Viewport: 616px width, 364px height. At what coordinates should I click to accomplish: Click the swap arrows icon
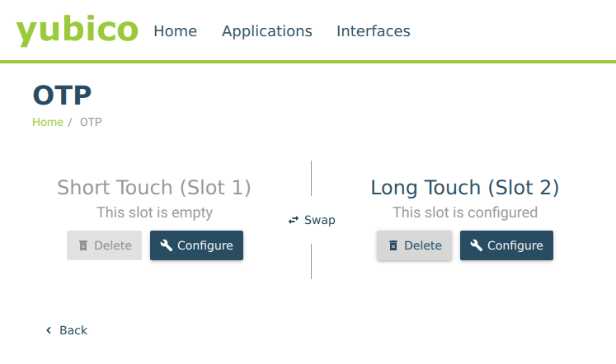[294, 220]
